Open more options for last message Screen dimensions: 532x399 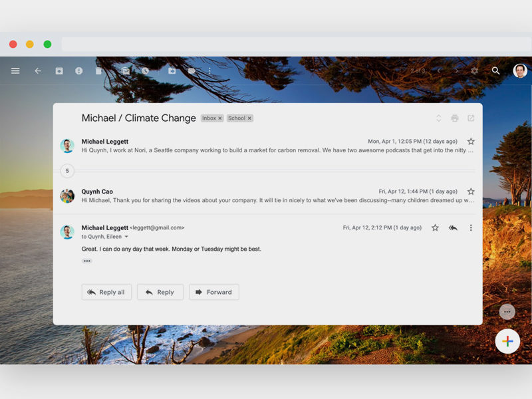(x=471, y=227)
